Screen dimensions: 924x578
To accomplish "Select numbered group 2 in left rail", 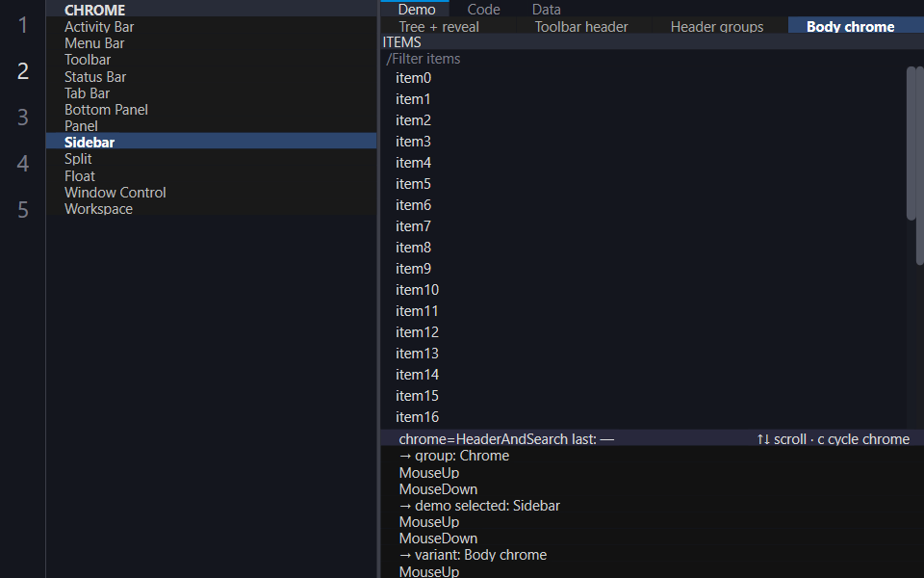I will [x=22, y=70].
